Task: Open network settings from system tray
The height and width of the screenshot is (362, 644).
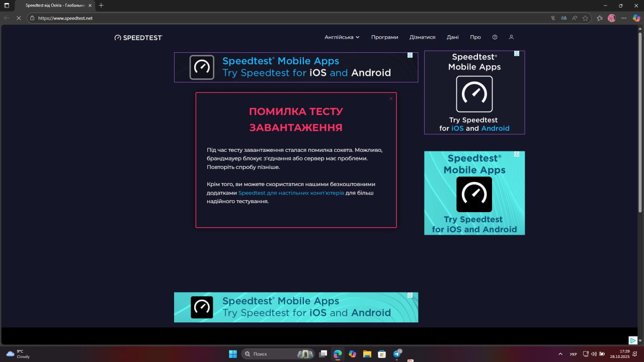Action: (586, 354)
